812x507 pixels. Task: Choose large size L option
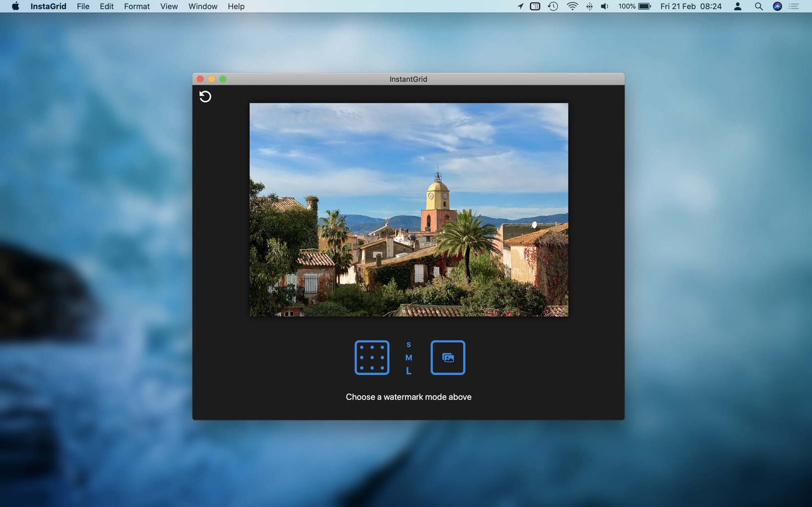coord(408,371)
